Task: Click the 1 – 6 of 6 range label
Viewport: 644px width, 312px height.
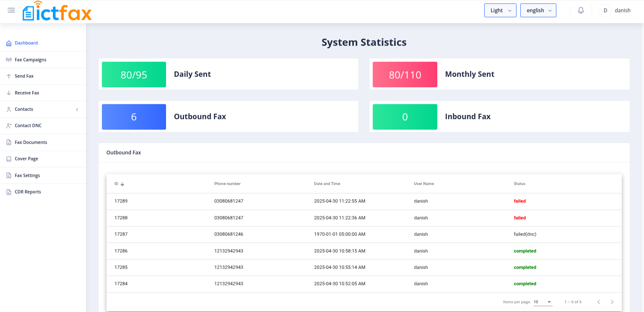Action: [573, 302]
